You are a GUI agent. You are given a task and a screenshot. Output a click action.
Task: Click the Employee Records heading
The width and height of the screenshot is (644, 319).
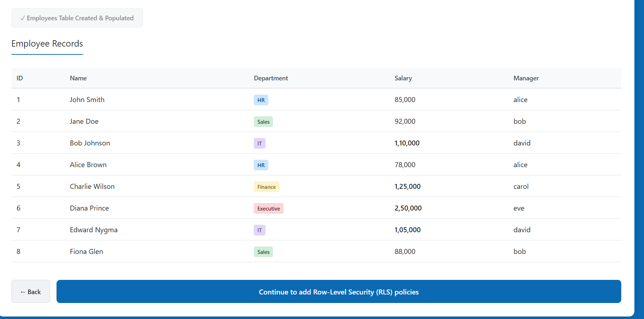coord(47,44)
